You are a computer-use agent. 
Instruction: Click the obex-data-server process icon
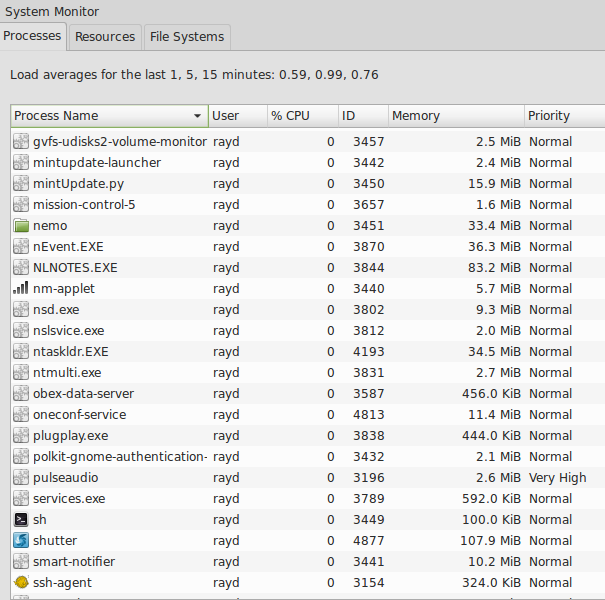[x=21, y=393]
